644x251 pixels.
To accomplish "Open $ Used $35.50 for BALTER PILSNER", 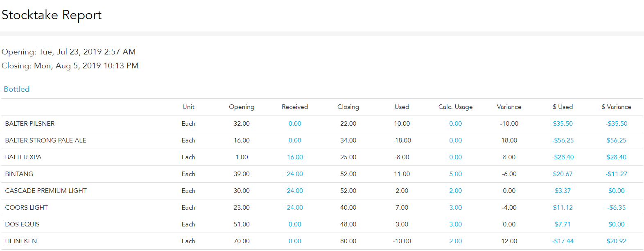I will pyautogui.click(x=563, y=124).
